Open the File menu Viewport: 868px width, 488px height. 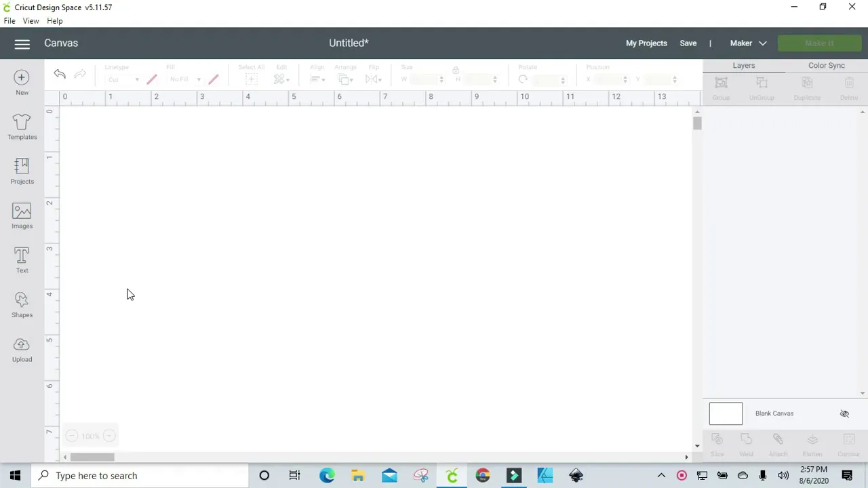pos(9,21)
